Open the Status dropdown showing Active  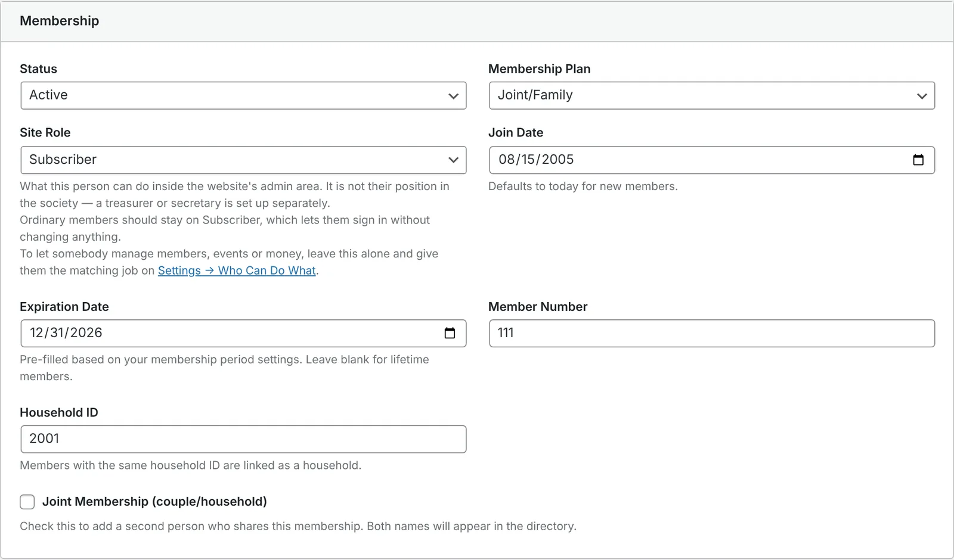pyautogui.click(x=243, y=95)
